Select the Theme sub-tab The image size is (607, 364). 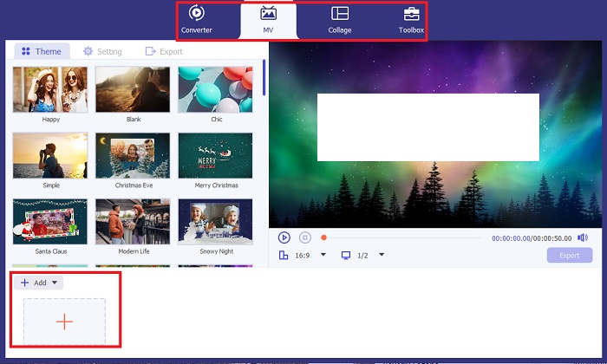pyautogui.click(x=42, y=51)
